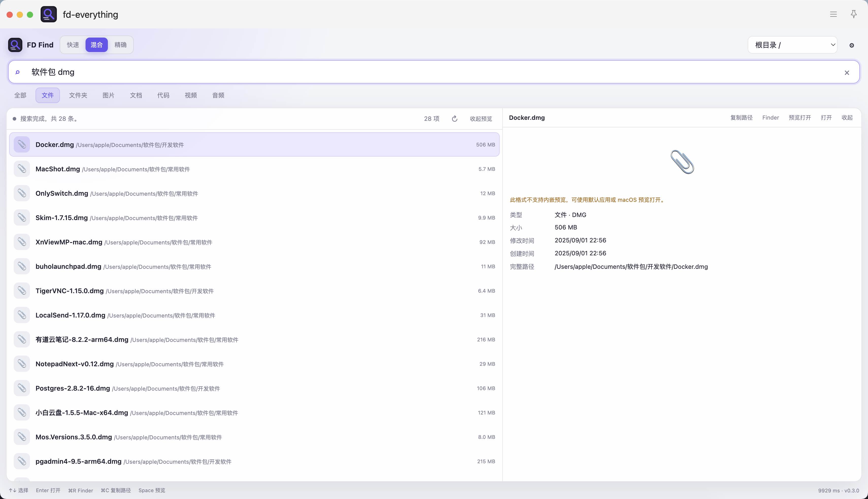Image resolution: width=868 pixels, height=499 pixels.
Task: Click the paperclip icon for NotepadNext-v0.12.dmg row
Action: coord(22,363)
